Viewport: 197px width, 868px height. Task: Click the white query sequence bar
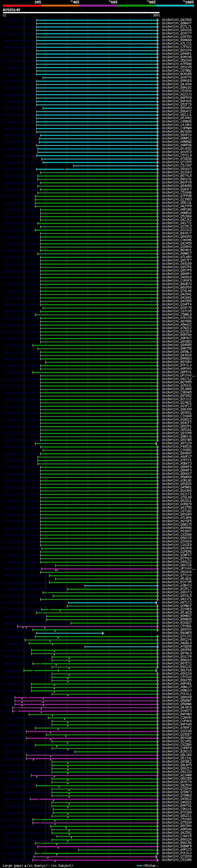point(81,13)
